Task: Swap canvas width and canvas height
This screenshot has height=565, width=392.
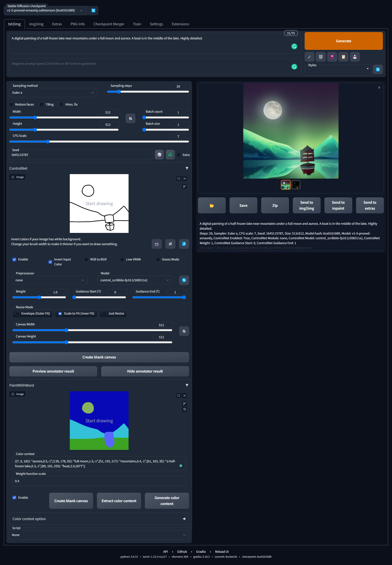Action: point(184,331)
